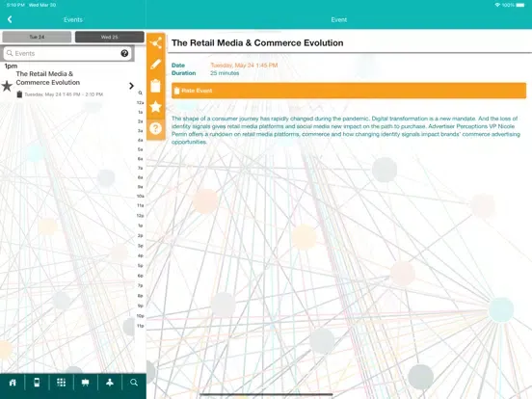The width and height of the screenshot is (532, 399).
Task: Switch to the Tue 24 tab
Action: pos(37,37)
